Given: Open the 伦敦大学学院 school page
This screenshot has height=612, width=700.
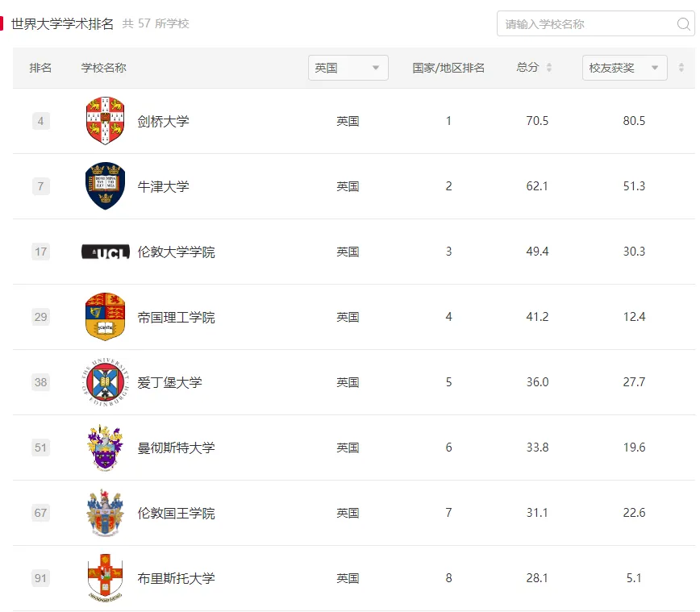Looking at the screenshot, I should tap(177, 252).
